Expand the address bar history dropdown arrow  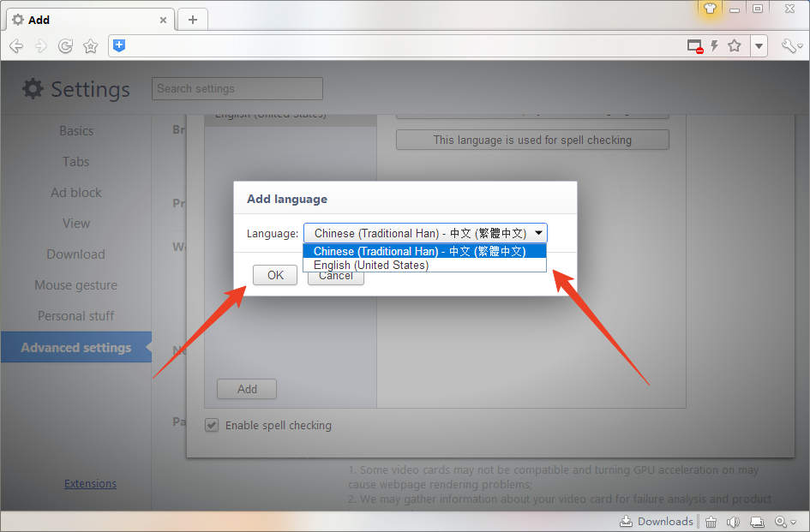coord(759,46)
